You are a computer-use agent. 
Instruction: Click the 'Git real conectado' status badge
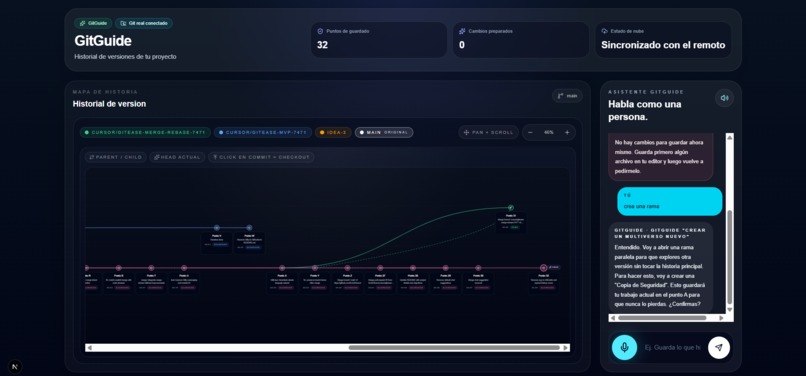click(x=144, y=23)
